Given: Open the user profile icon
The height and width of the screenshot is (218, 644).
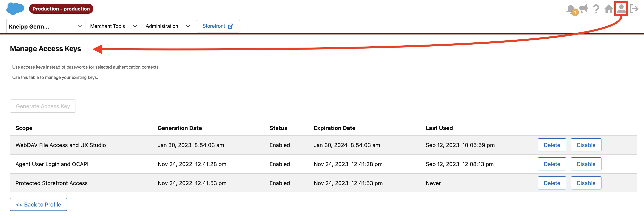Looking at the screenshot, I should point(621,9).
